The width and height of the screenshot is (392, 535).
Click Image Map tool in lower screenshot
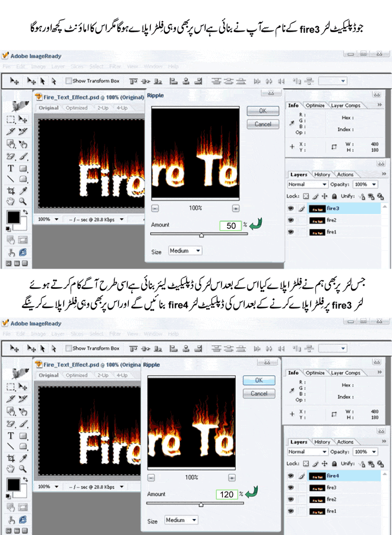point(11,411)
